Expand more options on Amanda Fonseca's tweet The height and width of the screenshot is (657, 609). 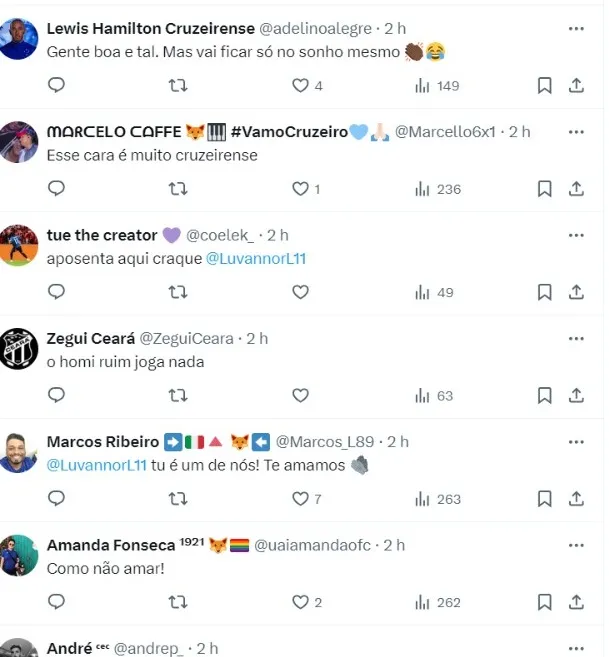click(576, 545)
